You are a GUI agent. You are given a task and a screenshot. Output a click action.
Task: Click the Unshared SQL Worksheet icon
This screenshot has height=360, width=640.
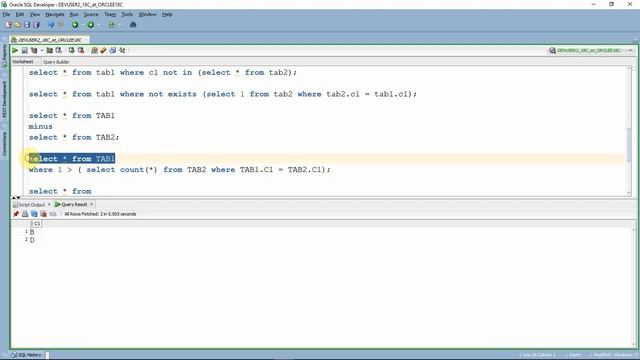tap(94, 50)
